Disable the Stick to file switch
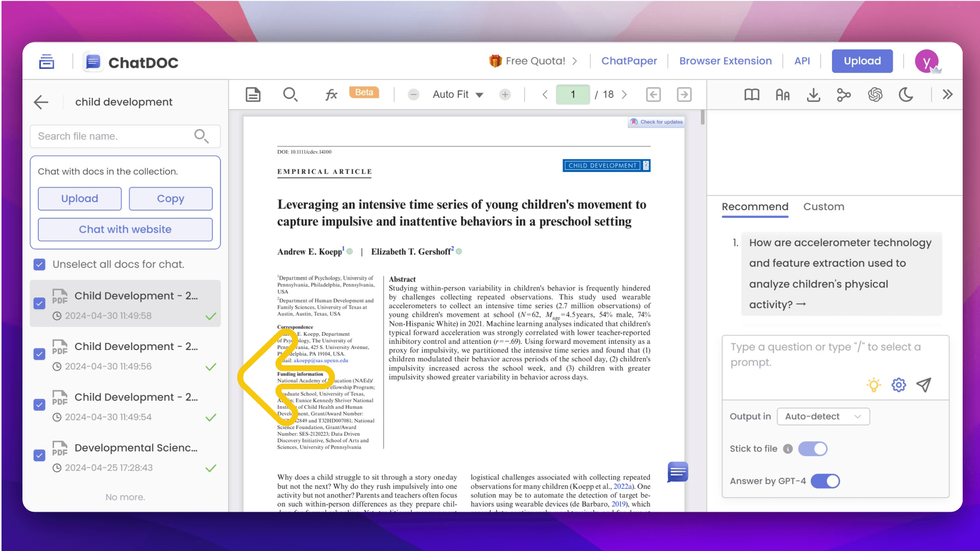This screenshot has width=980, height=551. point(813,449)
